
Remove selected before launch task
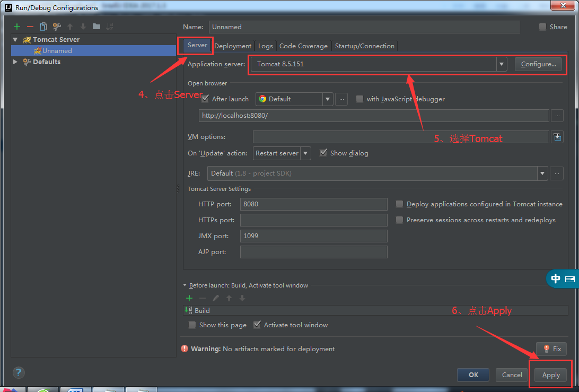(x=203, y=298)
